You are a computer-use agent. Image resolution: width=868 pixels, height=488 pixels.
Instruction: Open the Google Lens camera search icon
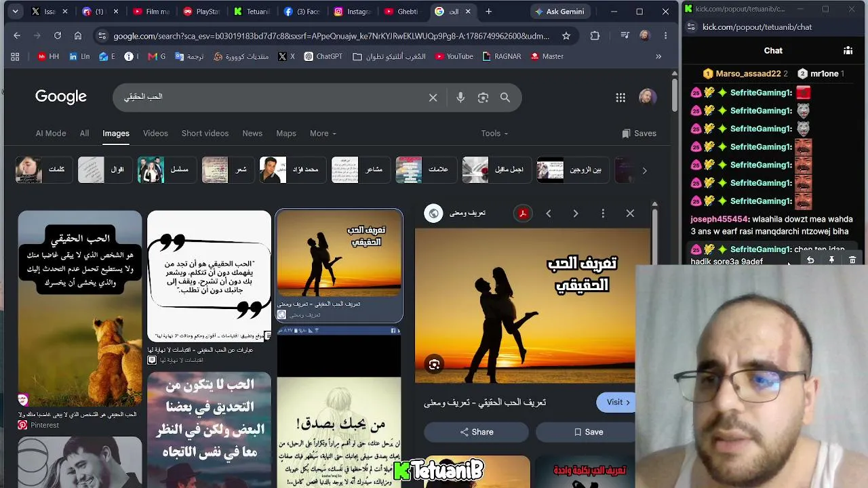[x=483, y=98]
